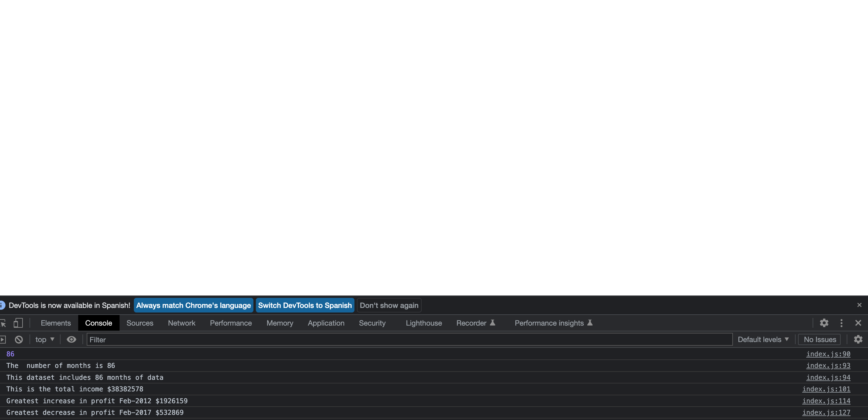Click Don't show again for Spanish notice

389,305
